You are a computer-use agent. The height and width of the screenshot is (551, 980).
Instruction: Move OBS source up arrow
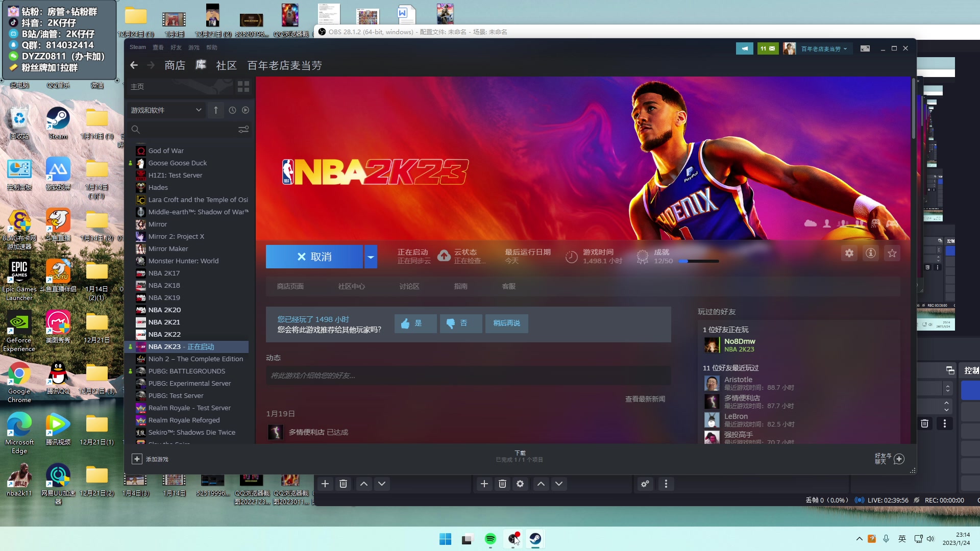pos(541,484)
